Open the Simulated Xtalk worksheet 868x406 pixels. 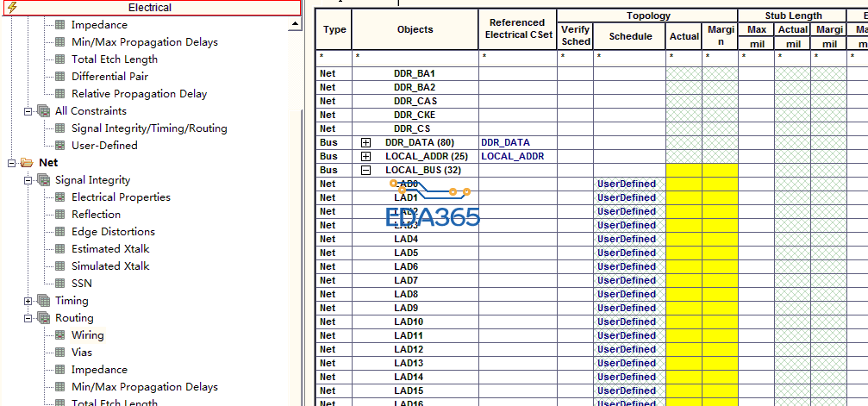click(110, 265)
